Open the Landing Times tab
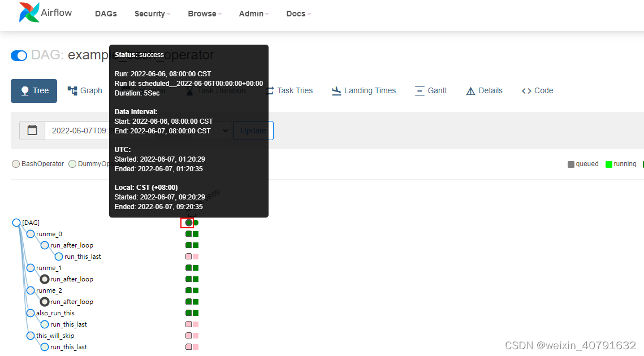The image size is (644, 356). click(x=364, y=91)
